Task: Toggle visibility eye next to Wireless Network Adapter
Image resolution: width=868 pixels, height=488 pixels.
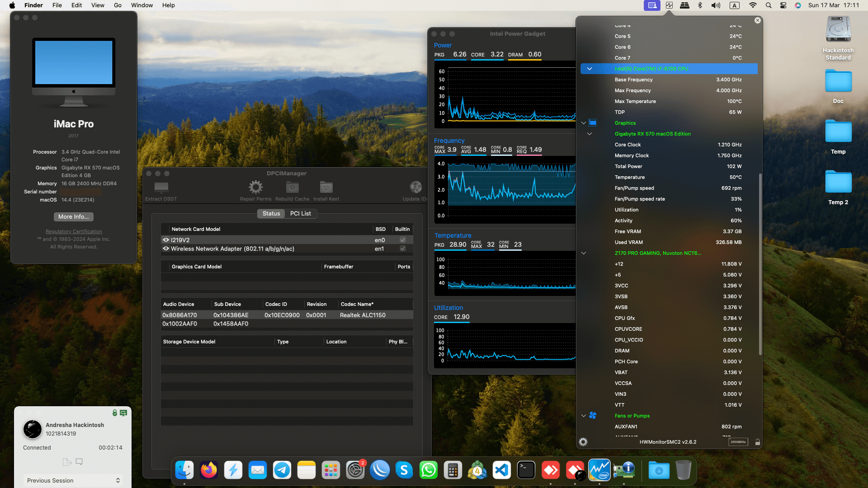Action: (x=165, y=249)
